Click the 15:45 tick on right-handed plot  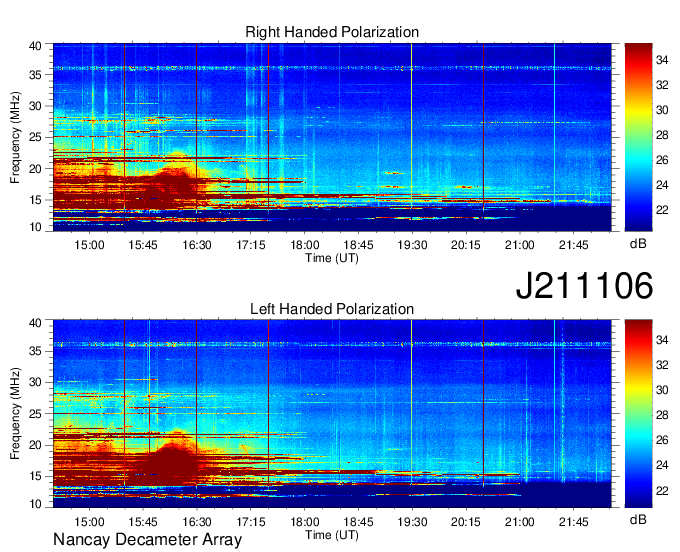(x=143, y=245)
